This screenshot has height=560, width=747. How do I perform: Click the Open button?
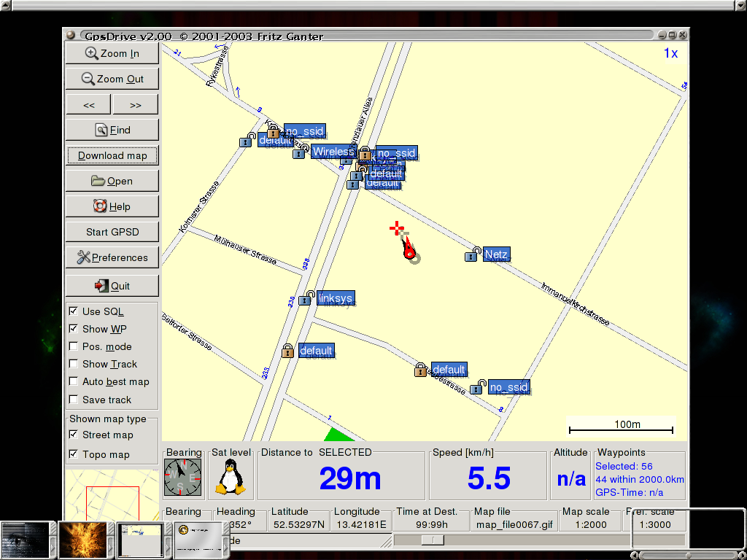point(112,181)
